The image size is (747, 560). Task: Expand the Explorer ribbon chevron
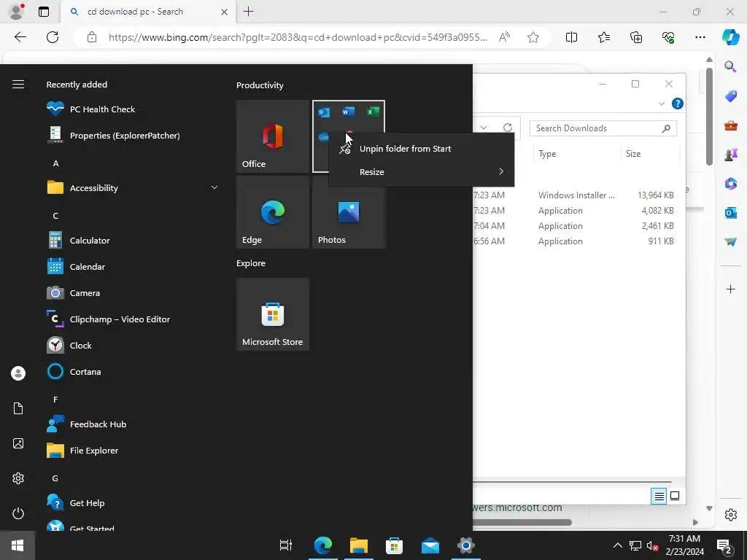pos(661,104)
